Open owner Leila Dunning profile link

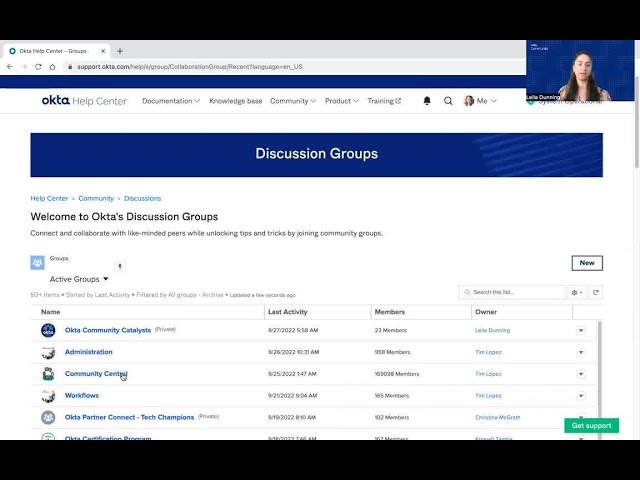click(x=492, y=330)
